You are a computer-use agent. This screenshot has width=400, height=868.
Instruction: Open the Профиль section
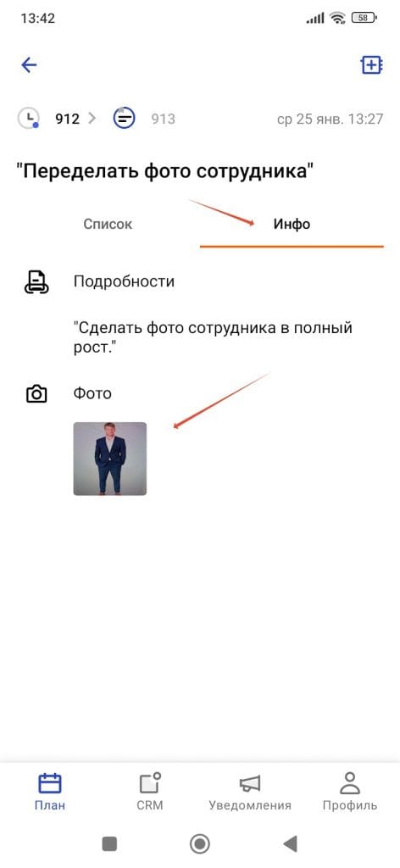(x=350, y=793)
